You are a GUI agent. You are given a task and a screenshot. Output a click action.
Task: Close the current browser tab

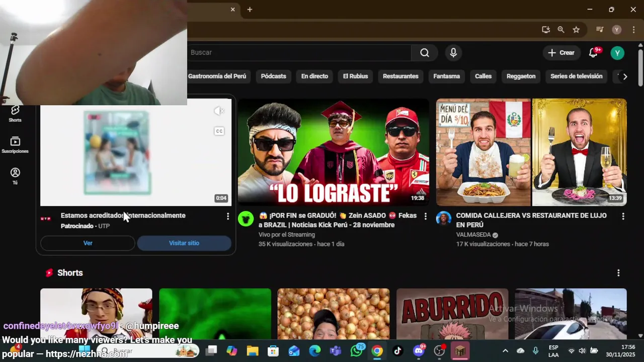coord(232,10)
